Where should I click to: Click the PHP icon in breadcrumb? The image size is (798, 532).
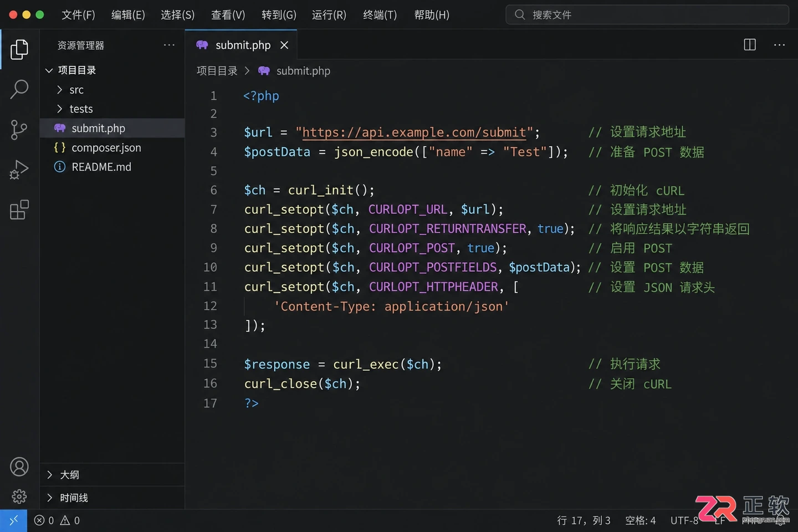(x=264, y=71)
